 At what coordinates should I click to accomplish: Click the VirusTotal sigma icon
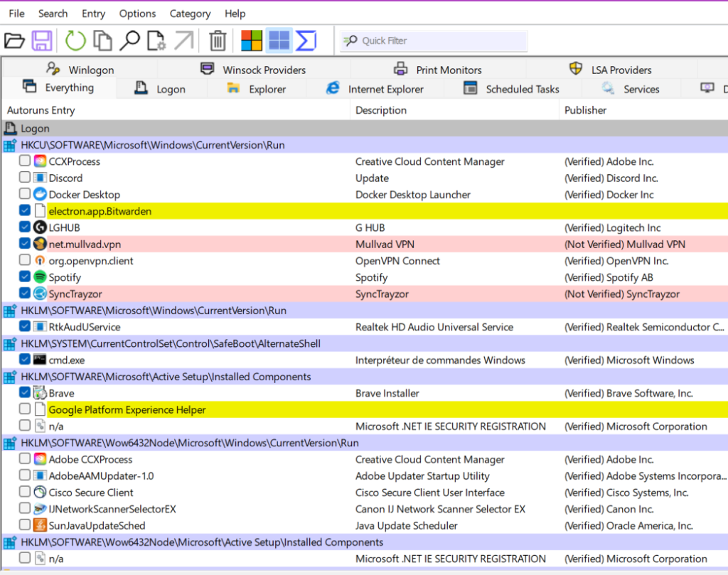306,41
